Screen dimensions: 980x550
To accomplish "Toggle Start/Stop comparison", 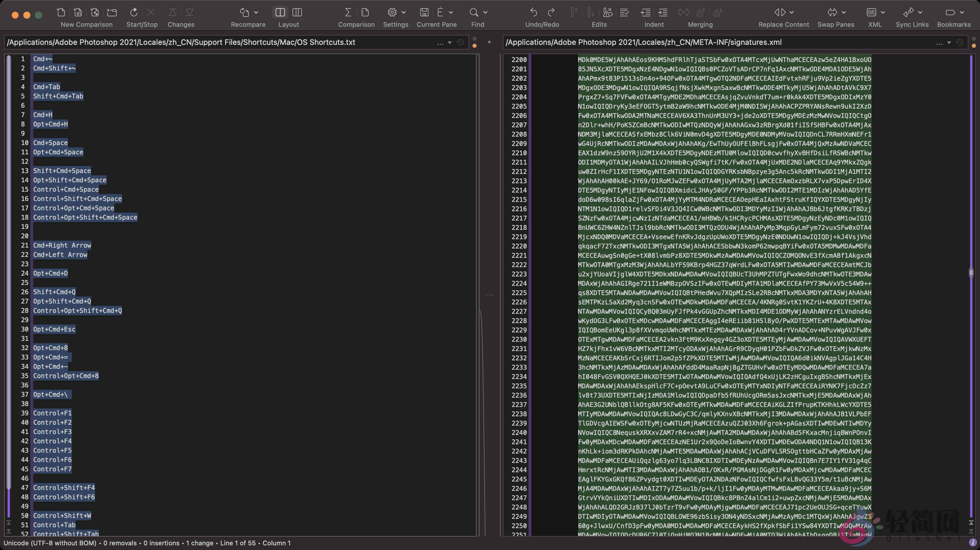I will coord(133,12).
